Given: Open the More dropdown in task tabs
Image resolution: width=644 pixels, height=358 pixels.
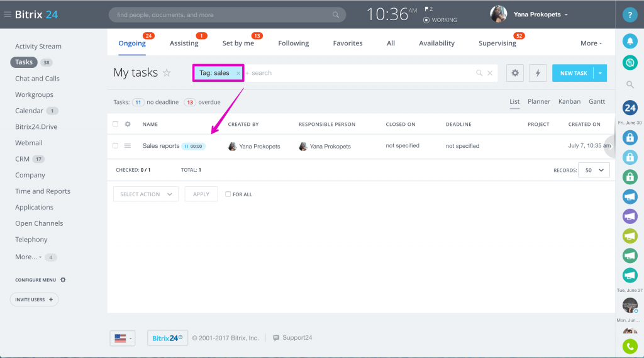Looking at the screenshot, I should tap(591, 43).
